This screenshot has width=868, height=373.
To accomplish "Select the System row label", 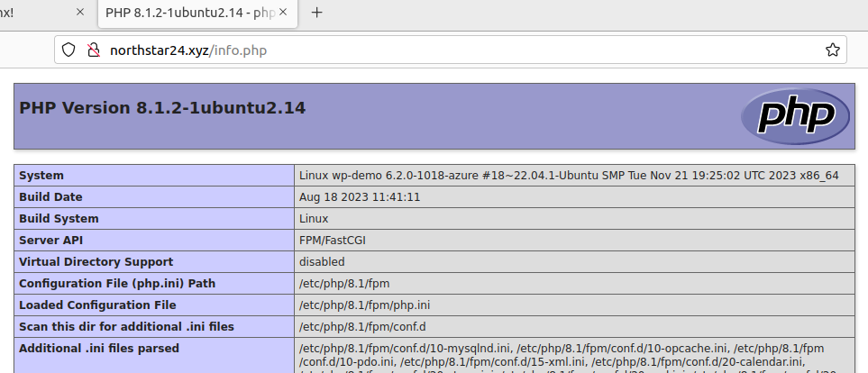I will 41,176.
